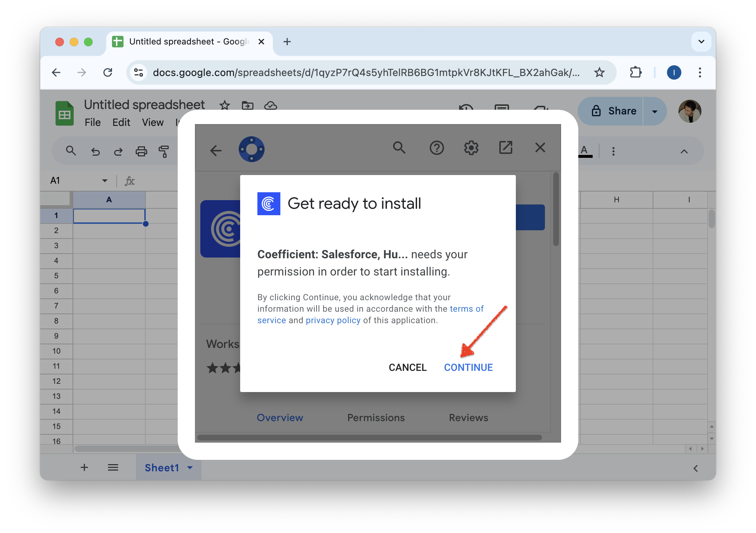Open the Sheet1 tab dropdown arrow
The height and width of the screenshot is (533, 756).
[190, 468]
